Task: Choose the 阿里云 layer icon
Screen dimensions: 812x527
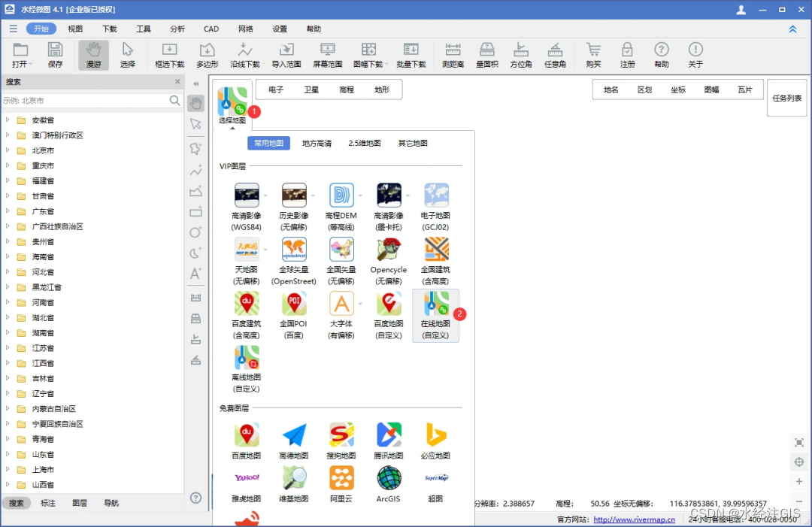Action: point(341,484)
